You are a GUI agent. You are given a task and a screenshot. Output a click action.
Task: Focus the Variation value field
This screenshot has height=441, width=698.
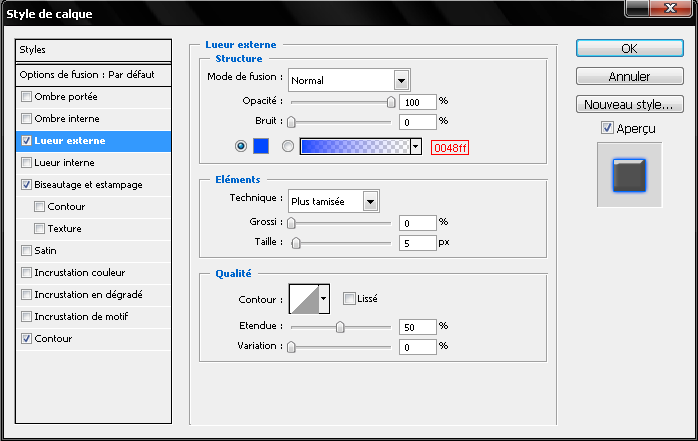tap(418, 347)
